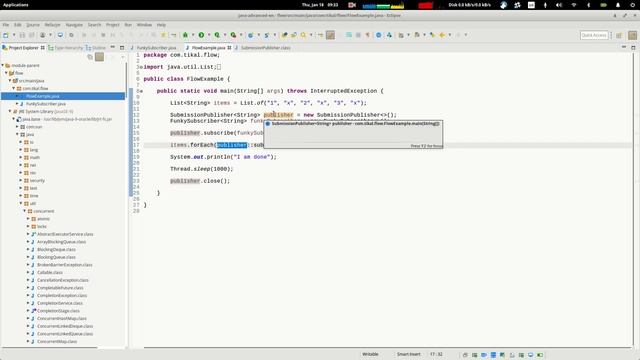This screenshot has height=360, width=640.
Task: Switch to SubmissionPublisher.class editor tab
Action: [265, 48]
